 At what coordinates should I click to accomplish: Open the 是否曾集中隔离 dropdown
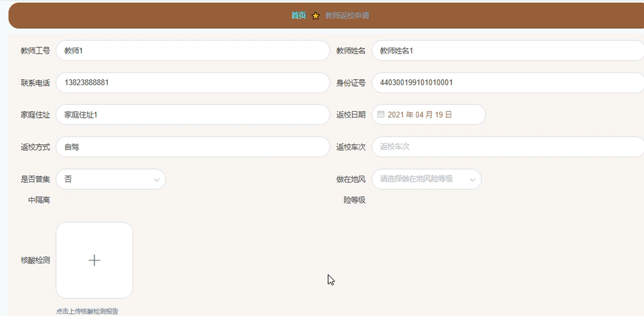[111, 179]
